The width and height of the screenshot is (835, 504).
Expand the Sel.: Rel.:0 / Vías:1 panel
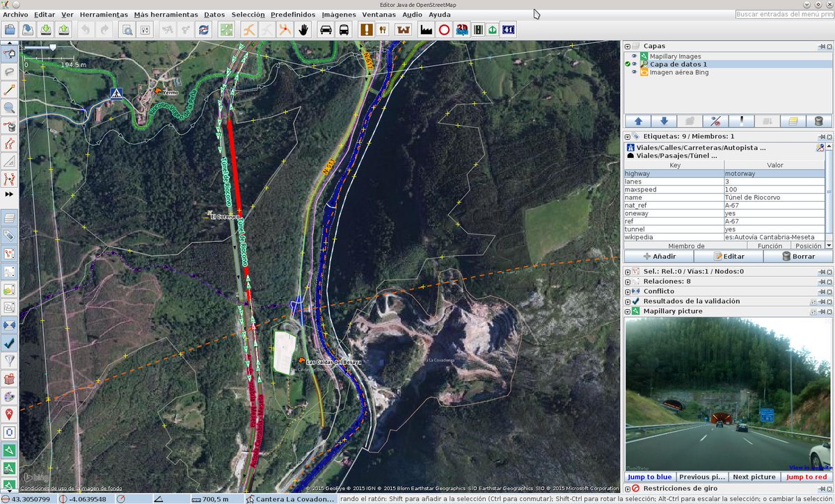628,272
